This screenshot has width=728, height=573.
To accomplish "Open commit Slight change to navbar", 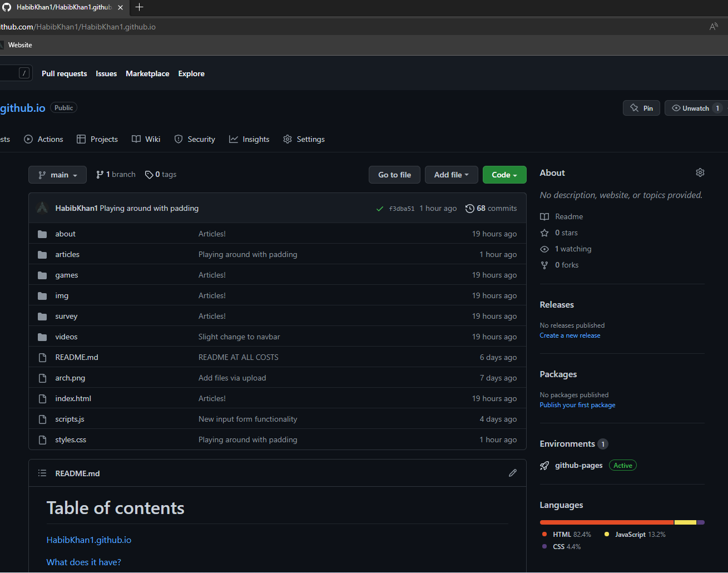I will coord(239,337).
